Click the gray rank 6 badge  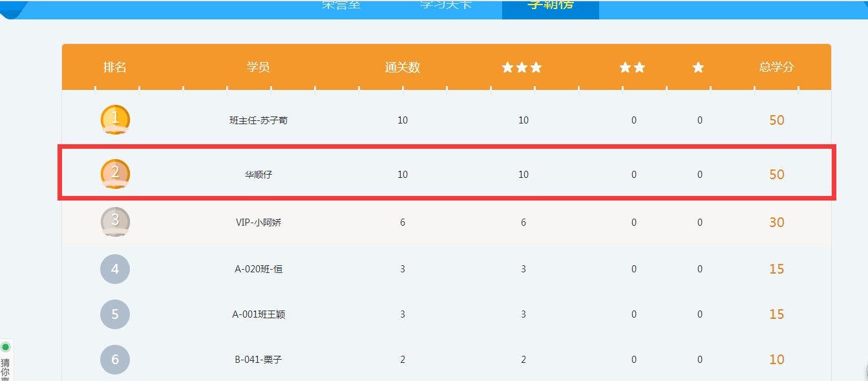point(115,360)
